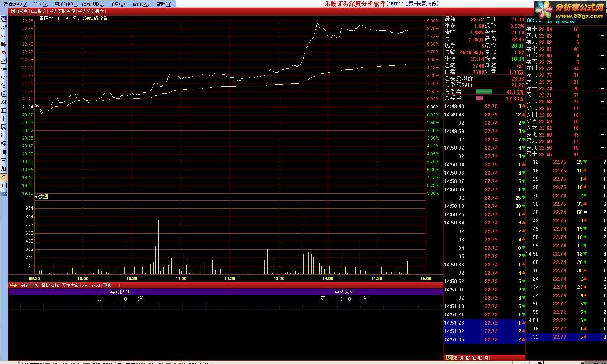Select the 分时走势 indicator tab
607x364 pixels.
coord(30,286)
